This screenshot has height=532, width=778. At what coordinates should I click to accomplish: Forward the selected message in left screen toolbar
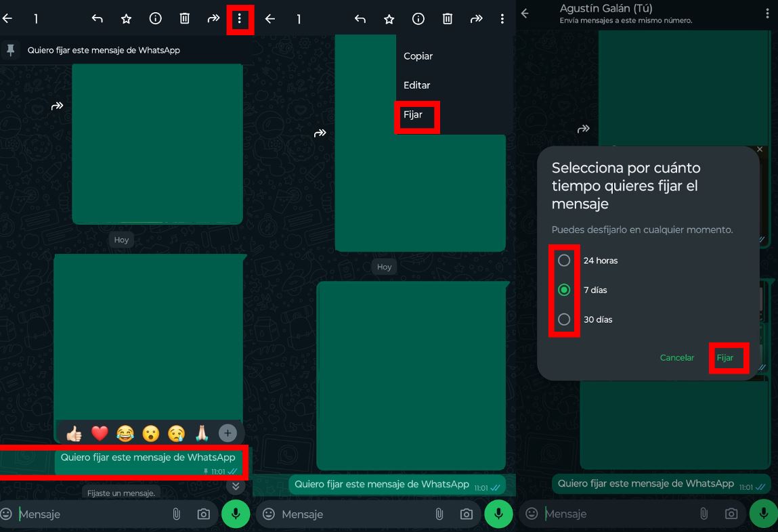pyautogui.click(x=213, y=19)
